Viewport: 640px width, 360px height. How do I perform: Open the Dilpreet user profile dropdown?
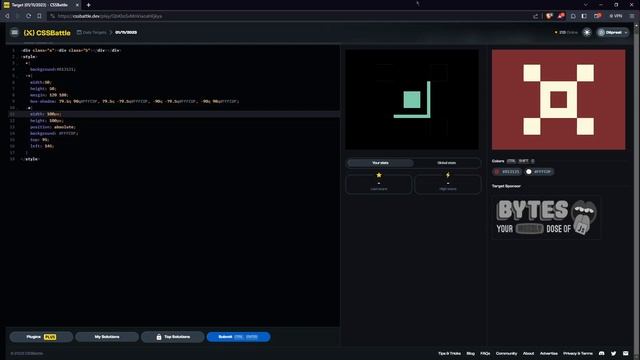coord(613,32)
